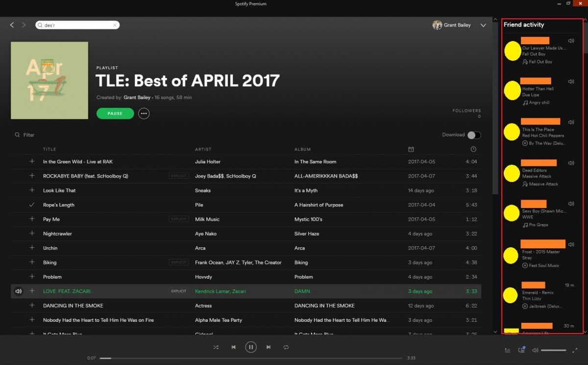Expand the Grant Bailey account menu
588x365 pixels.
click(483, 25)
